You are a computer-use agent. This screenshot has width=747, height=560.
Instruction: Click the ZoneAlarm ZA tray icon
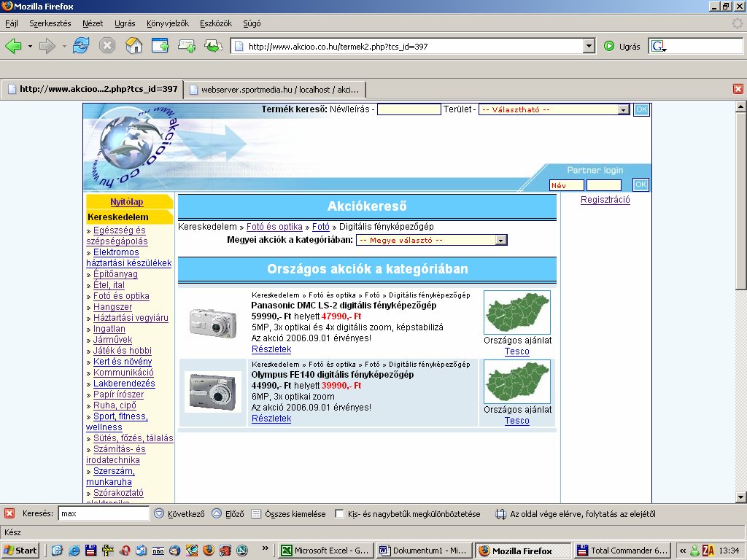708,551
